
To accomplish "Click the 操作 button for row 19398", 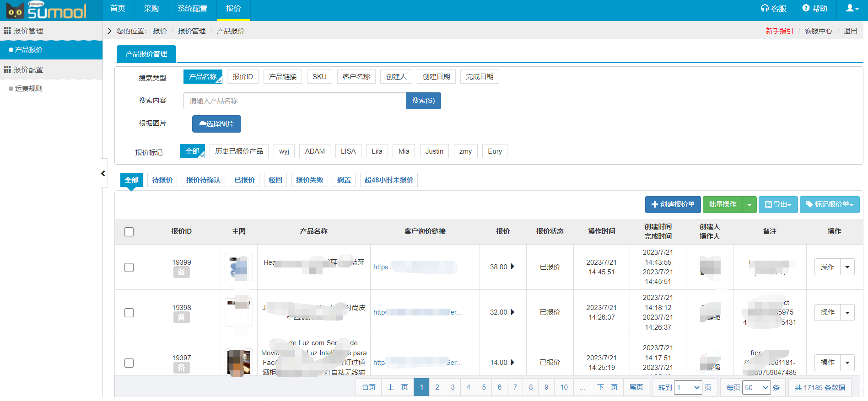I will click(x=827, y=312).
